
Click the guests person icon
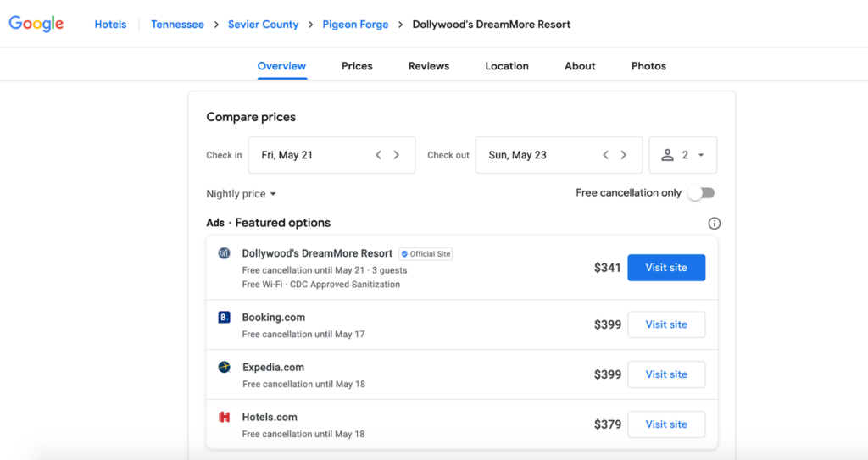(668, 155)
